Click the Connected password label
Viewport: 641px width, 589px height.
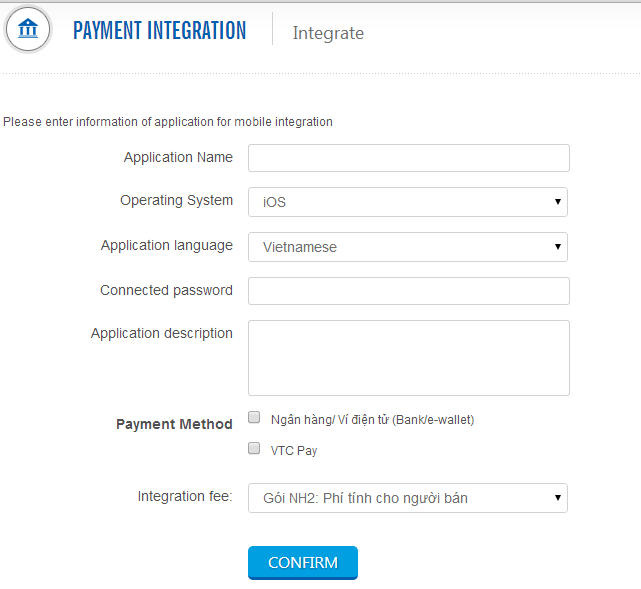click(166, 290)
